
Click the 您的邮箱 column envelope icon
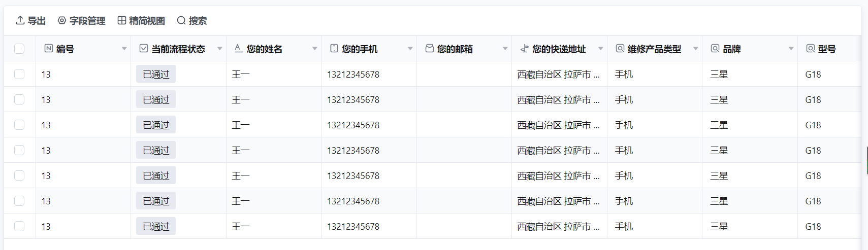[x=430, y=49]
